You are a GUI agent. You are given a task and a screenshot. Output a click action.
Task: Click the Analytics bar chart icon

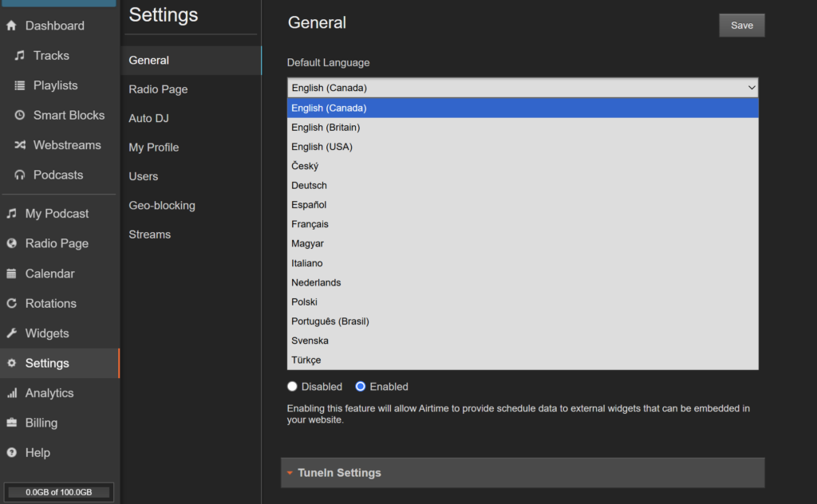[11, 393]
